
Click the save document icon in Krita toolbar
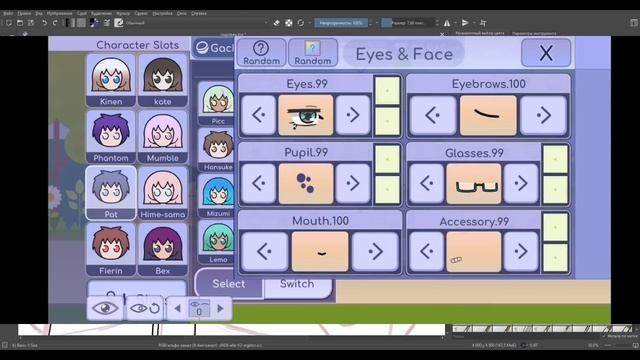[31, 23]
